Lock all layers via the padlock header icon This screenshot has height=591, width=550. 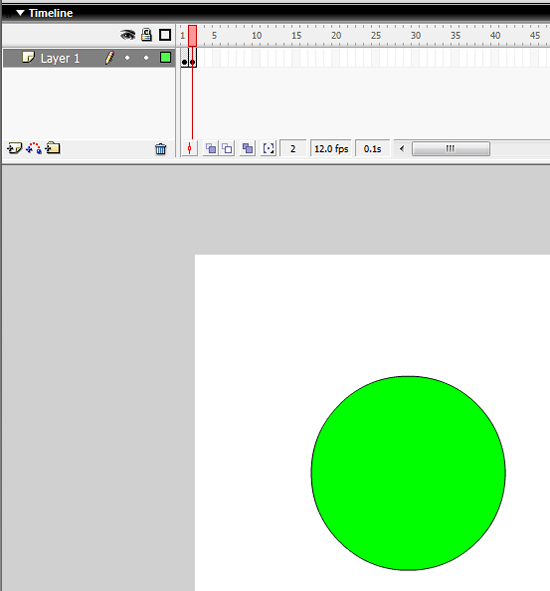coord(146,35)
